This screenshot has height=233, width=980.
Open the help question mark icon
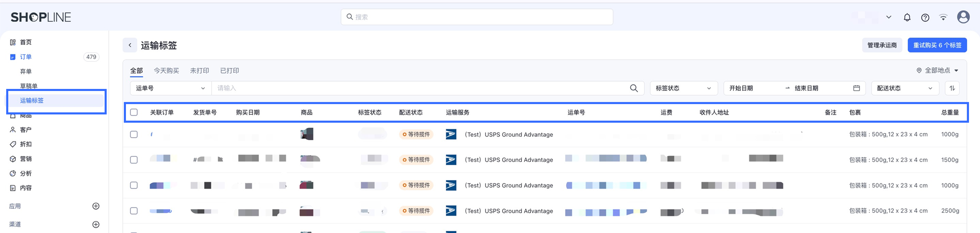(x=925, y=17)
